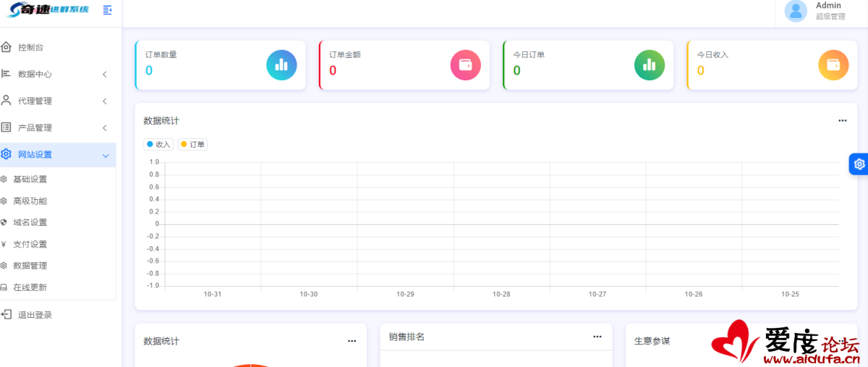Click the 订单数量 value 0

(149, 70)
